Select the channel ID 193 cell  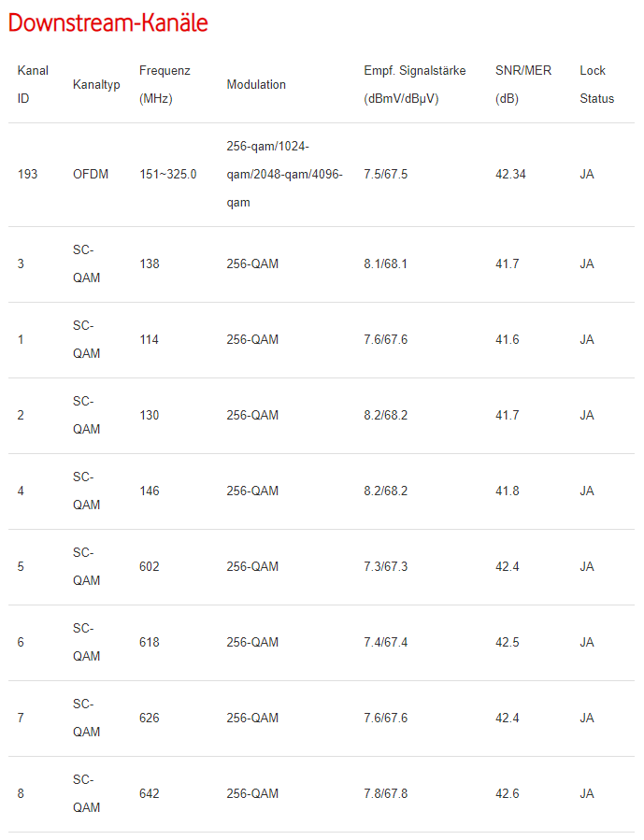28,175
